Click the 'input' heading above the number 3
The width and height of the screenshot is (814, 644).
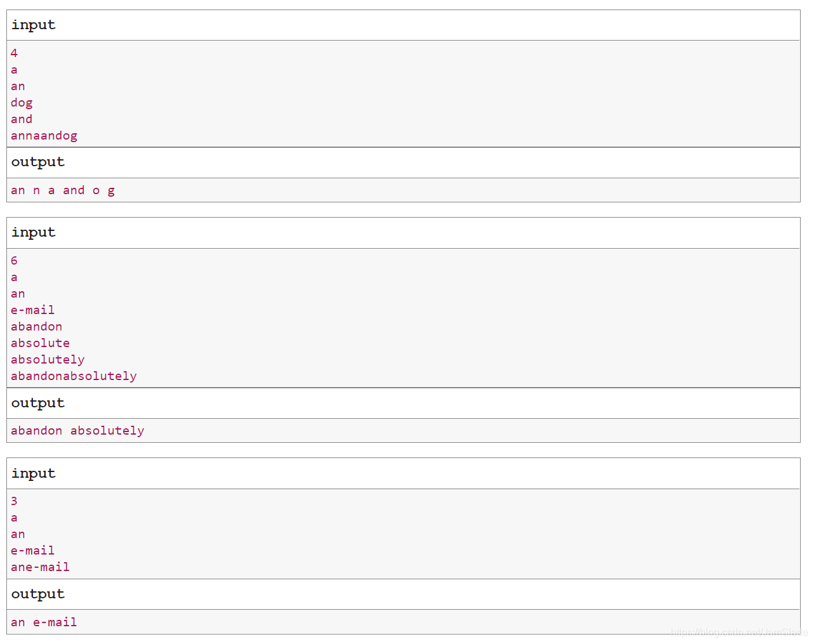click(x=34, y=474)
